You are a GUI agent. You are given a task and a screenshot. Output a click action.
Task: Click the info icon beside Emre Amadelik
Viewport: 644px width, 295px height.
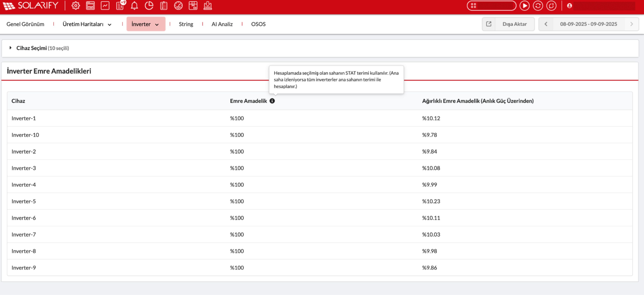272,101
